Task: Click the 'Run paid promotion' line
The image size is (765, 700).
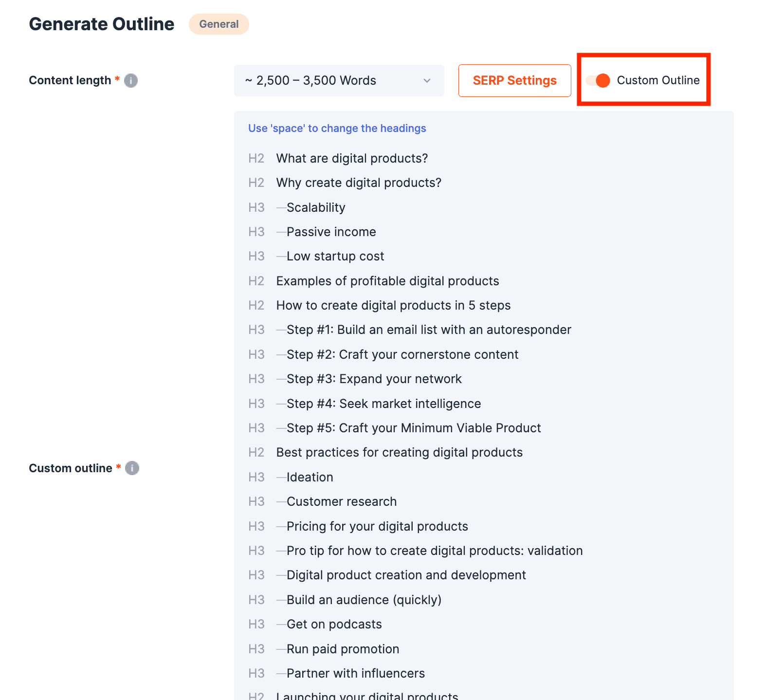Action: point(343,649)
